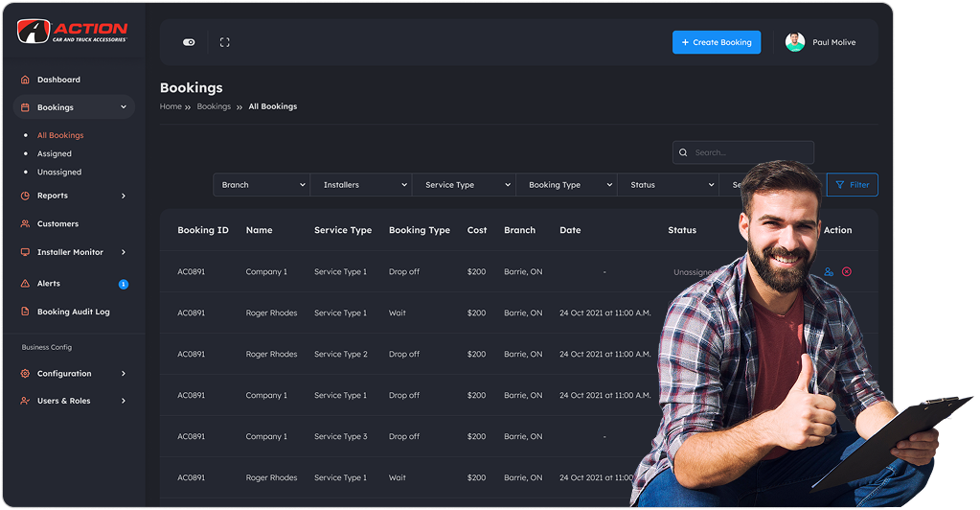The height and width of the screenshot is (510, 980).
Task: Go to Home in breadcrumb
Action: pos(171,106)
